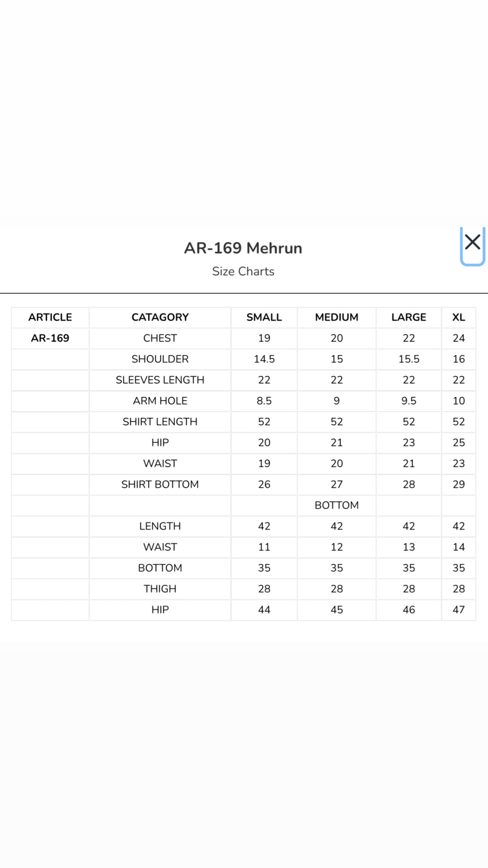Click the AR-169 Mehrun title
This screenshot has height=868, width=488.
click(243, 248)
